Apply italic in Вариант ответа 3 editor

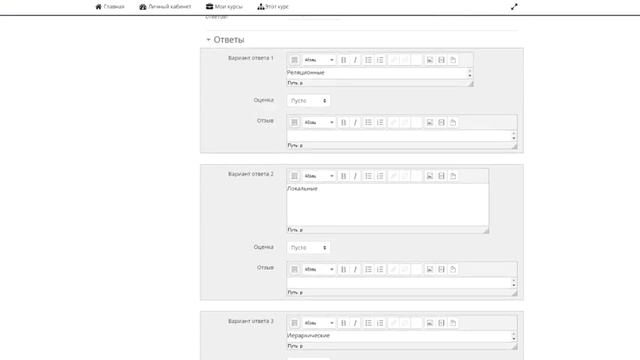(355, 323)
